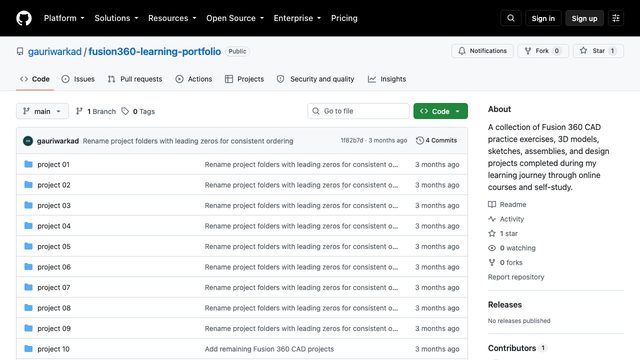Screen dimensions: 640x360
Task: Open the gauriwarkad owner link
Action: click(x=55, y=51)
